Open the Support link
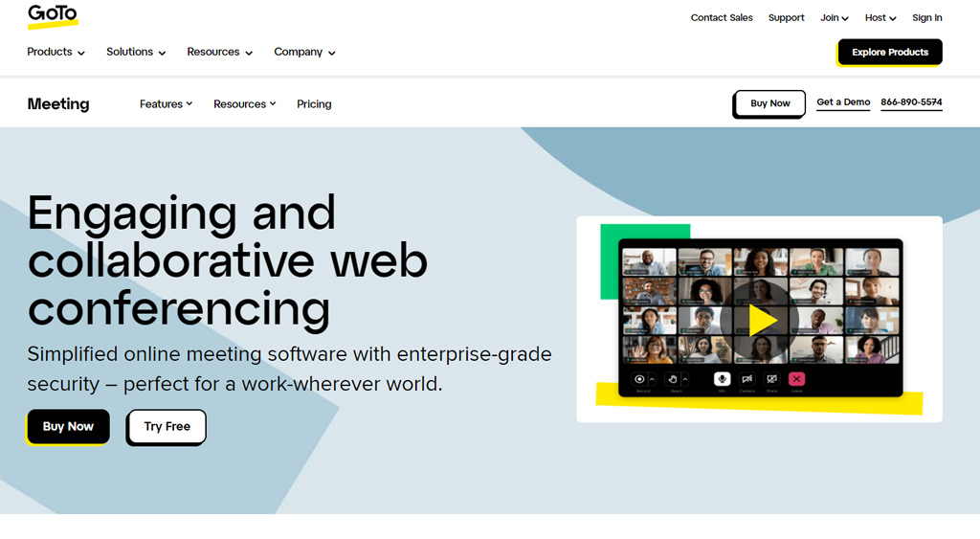 (786, 17)
